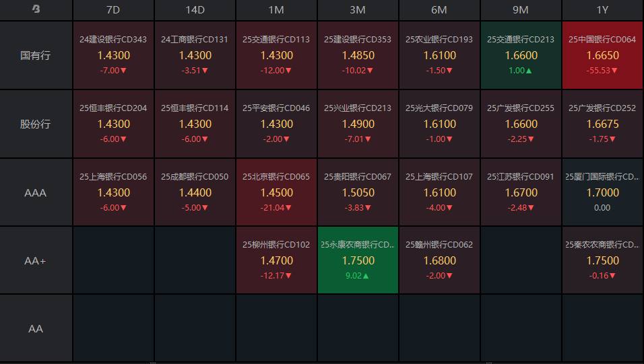Viewport: 644px width, 364px height.
Task: Click the AAA rating row header
Action: click(36, 192)
